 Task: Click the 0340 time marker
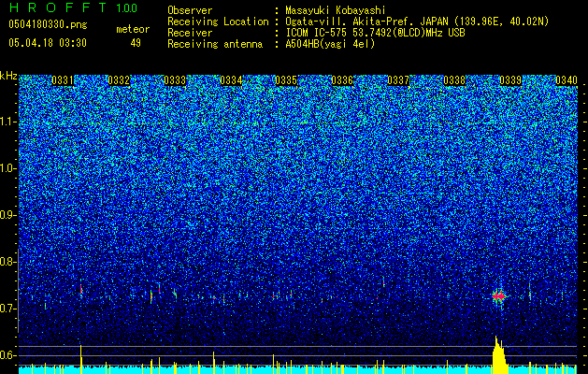566,80
